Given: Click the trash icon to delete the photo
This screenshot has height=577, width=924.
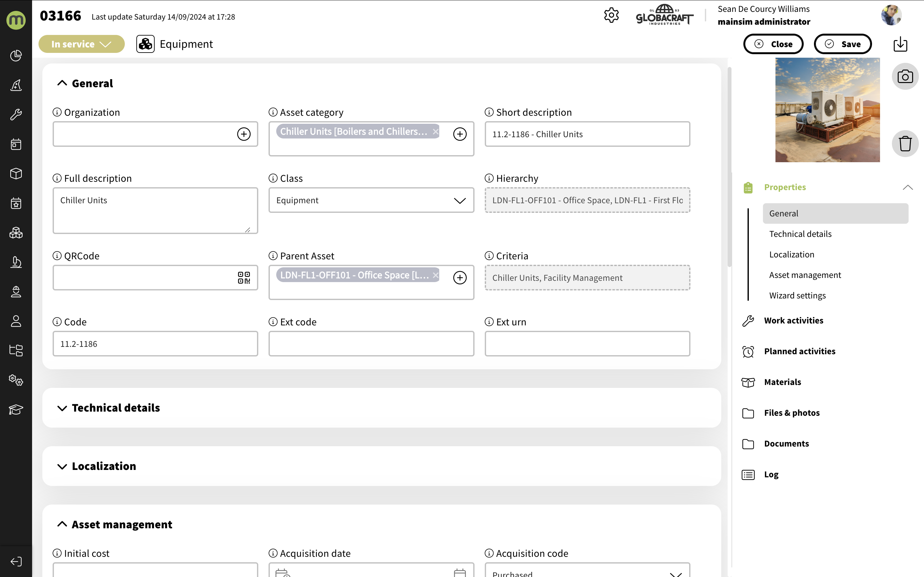Looking at the screenshot, I should [x=904, y=144].
